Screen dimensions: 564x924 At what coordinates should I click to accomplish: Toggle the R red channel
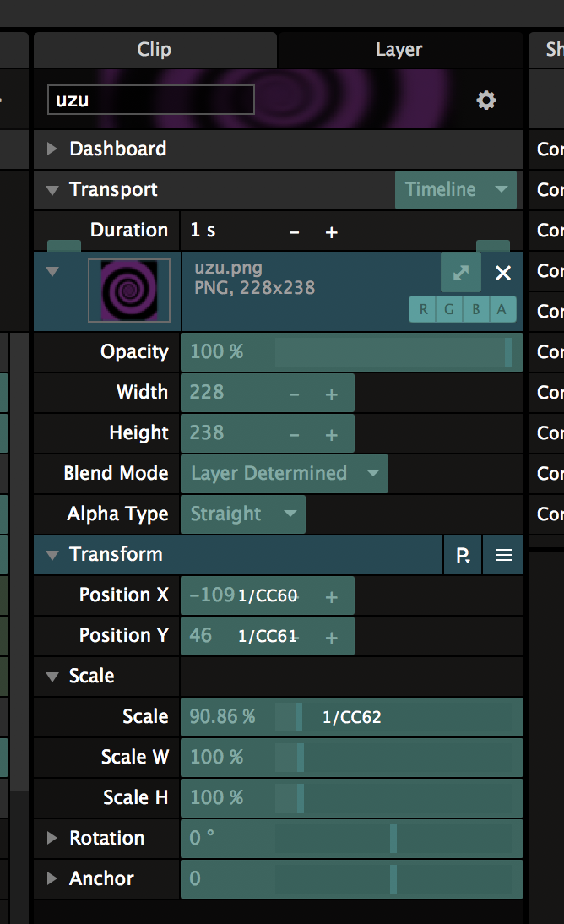point(423,309)
